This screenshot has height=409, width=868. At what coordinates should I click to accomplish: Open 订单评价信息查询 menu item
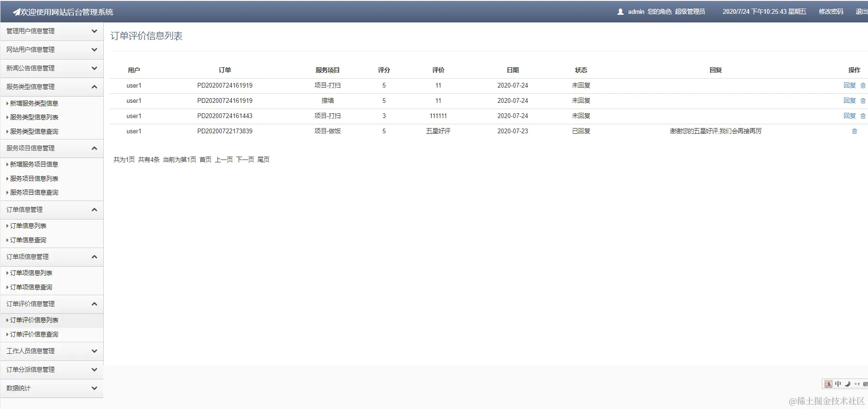click(x=34, y=334)
